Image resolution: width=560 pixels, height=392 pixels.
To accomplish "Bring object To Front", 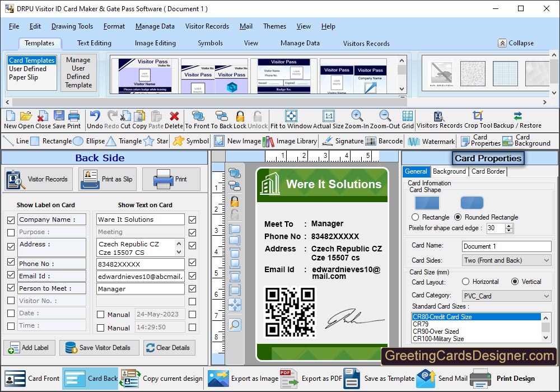I will (x=198, y=116).
